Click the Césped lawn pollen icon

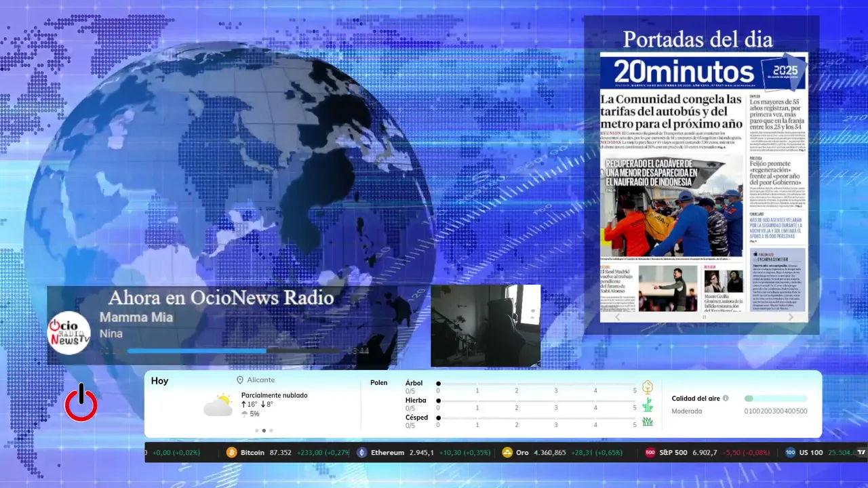(648, 422)
